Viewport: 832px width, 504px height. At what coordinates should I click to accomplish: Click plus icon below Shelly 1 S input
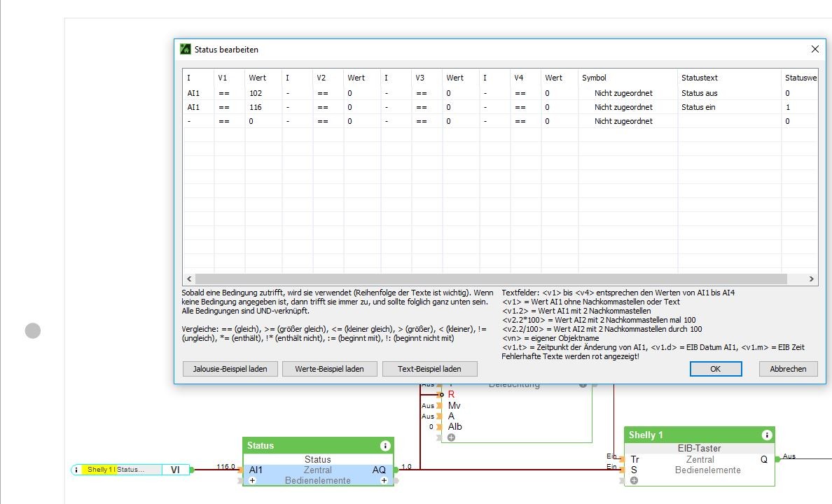pos(634,481)
